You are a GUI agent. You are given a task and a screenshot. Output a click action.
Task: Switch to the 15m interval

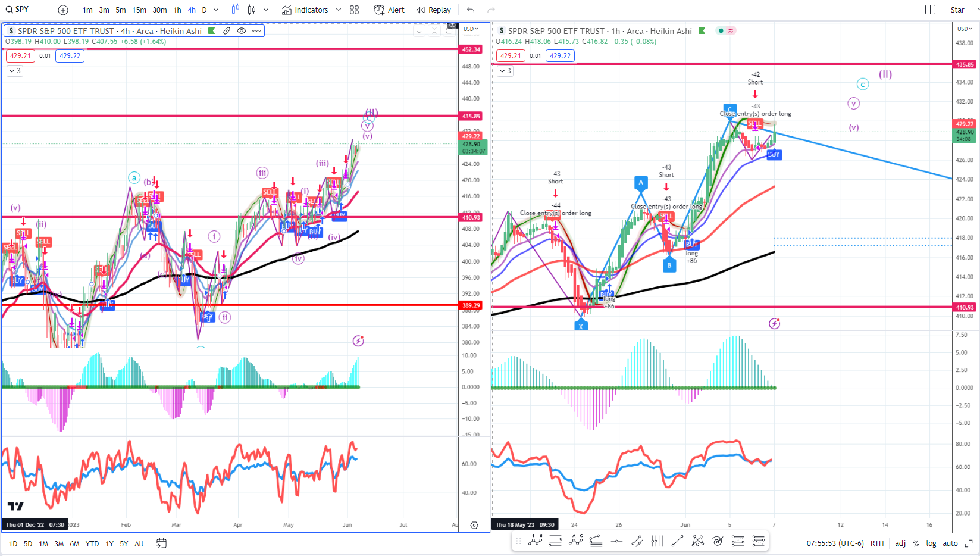[139, 10]
